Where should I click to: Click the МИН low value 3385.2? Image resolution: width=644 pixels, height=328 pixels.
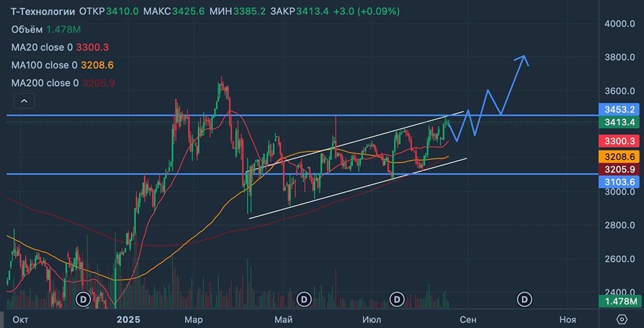click(249, 12)
